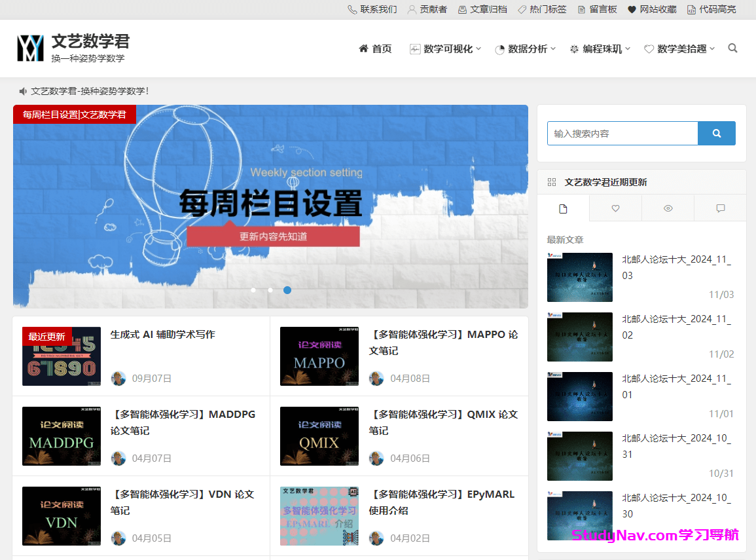The height and width of the screenshot is (560, 756).
Task: Open 热门标签 via its tag icon in top bar
Action: tap(524, 9)
